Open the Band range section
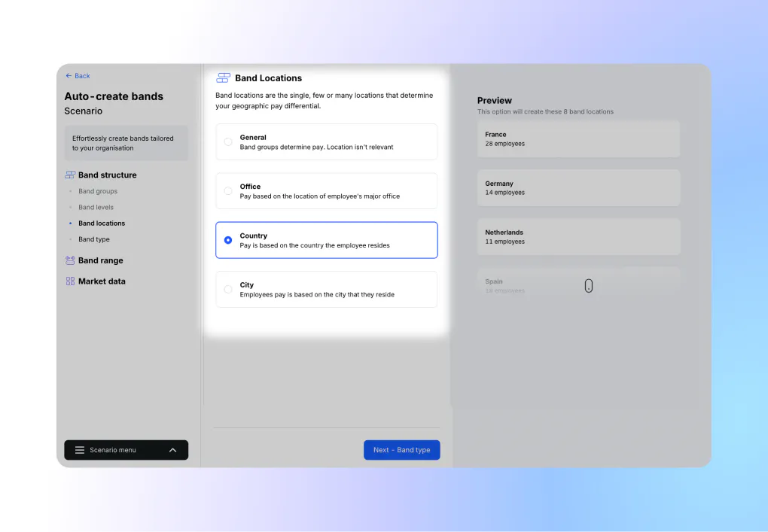Viewport: 768px width, 532px height. tap(100, 261)
